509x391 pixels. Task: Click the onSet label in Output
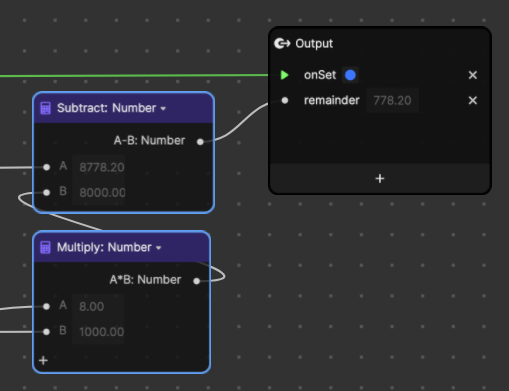coord(320,75)
